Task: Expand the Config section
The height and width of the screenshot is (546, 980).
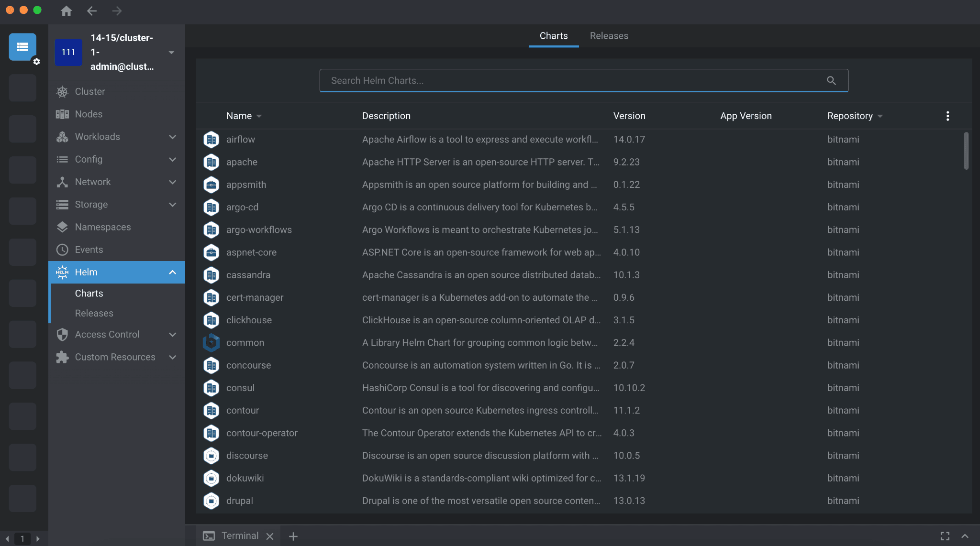Action: coord(173,159)
